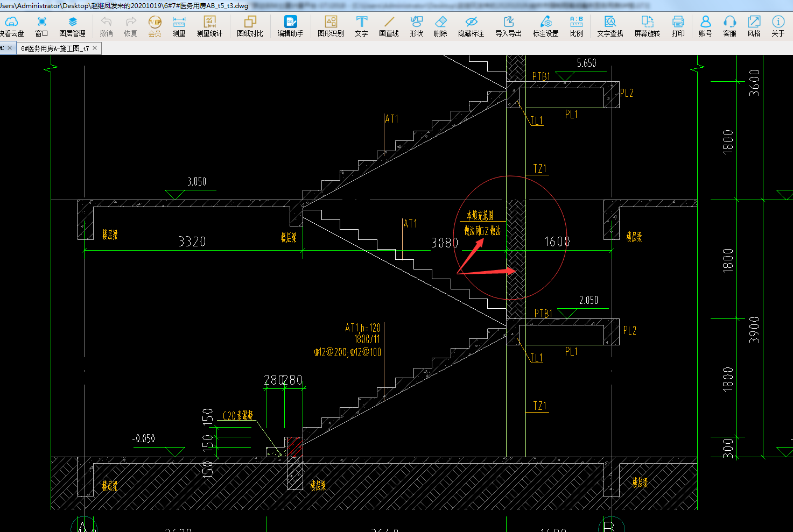The height and width of the screenshot is (532, 793).
Task: Click the 窗口 window tool icon
Action: point(41,26)
